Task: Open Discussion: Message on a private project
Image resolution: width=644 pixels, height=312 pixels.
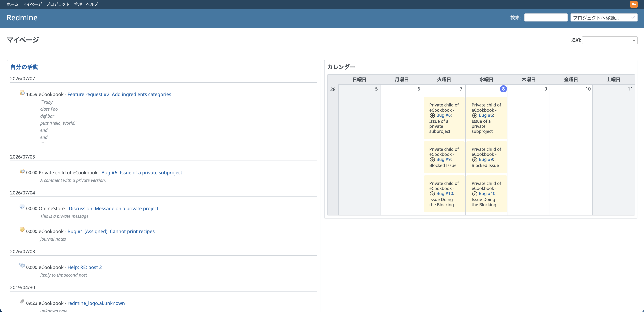Action: [x=113, y=208]
